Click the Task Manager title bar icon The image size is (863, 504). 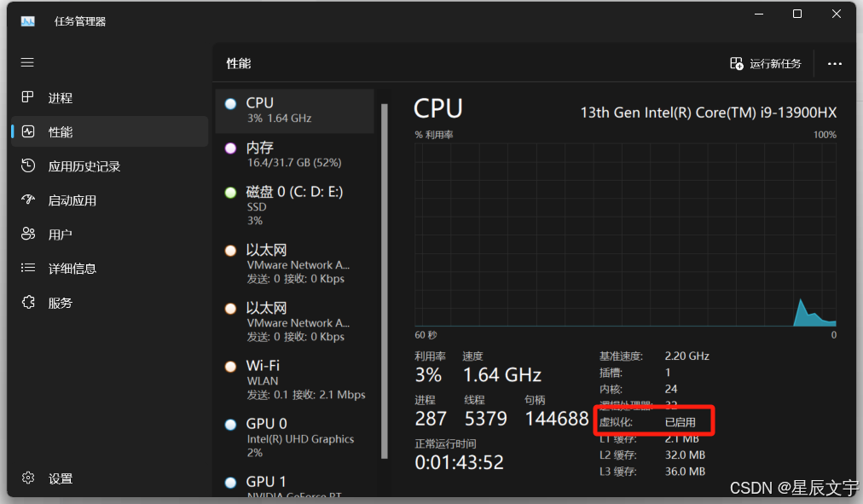[x=28, y=20]
